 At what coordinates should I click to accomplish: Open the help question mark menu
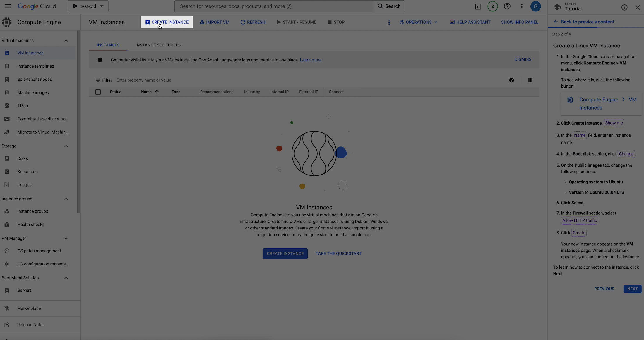507,6
